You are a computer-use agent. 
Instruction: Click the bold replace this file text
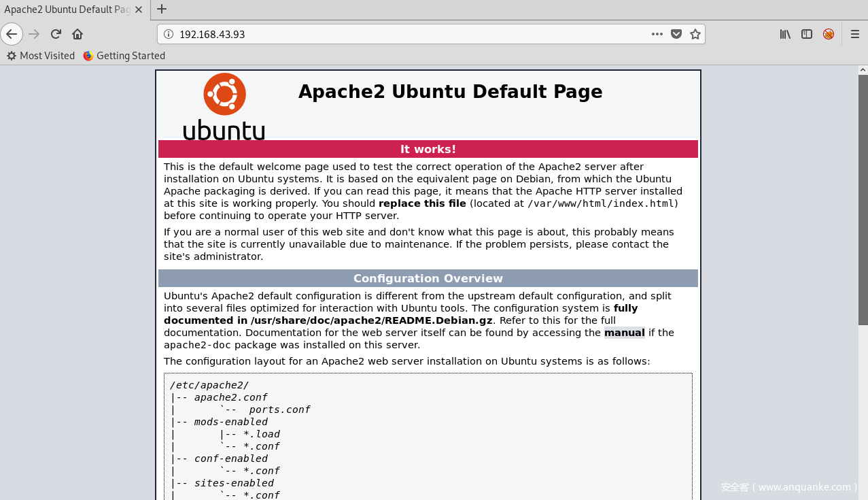[x=422, y=203]
